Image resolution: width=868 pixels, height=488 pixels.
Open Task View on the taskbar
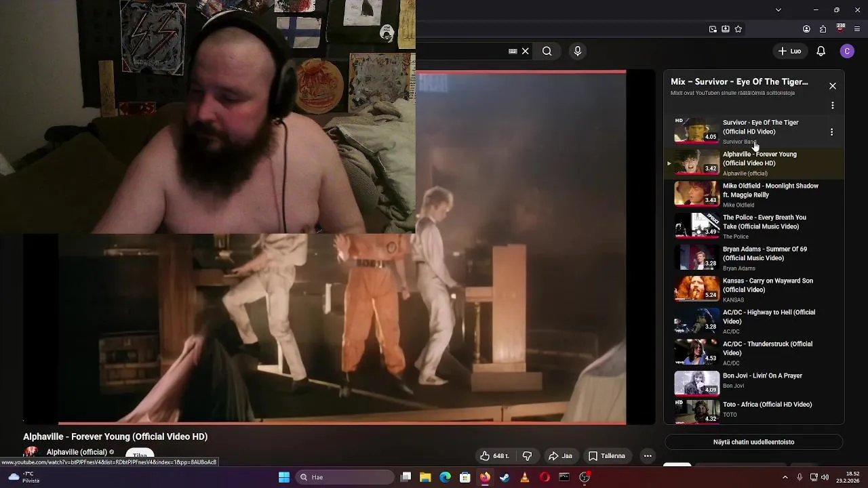click(x=406, y=477)
